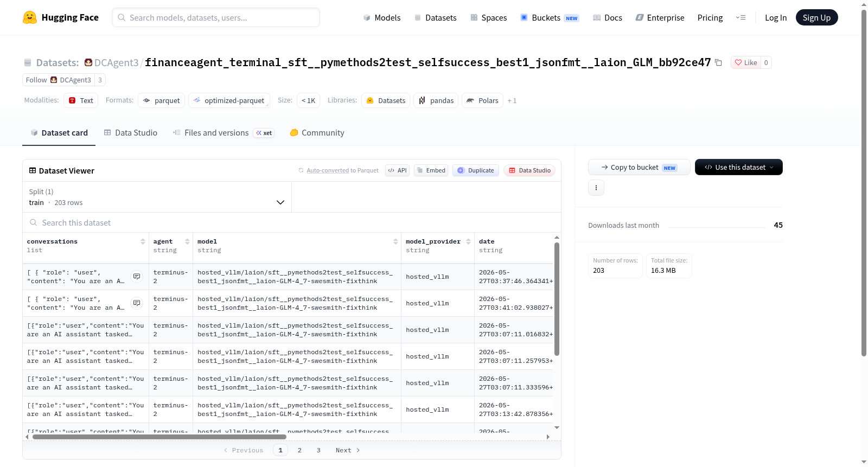This screenshot has height=467, width=868.
Task: Open conversation viewer icon in first row
Action: pos(137,277)
